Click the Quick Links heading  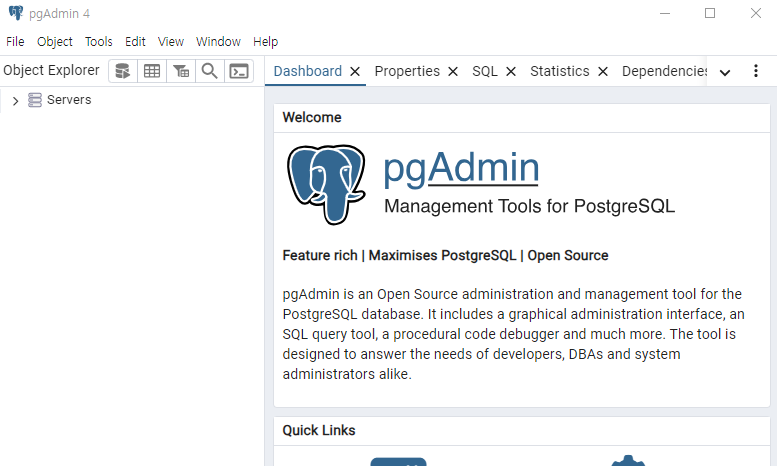(x=319, y=430)
